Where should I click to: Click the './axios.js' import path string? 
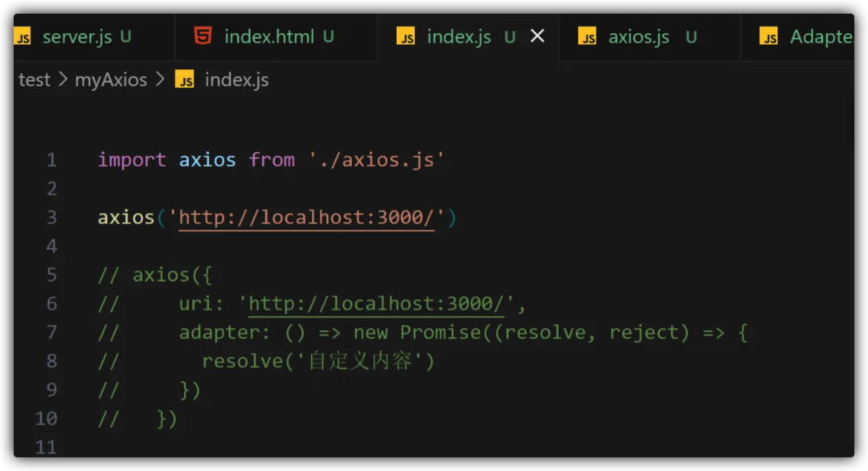tap(376, 160)
